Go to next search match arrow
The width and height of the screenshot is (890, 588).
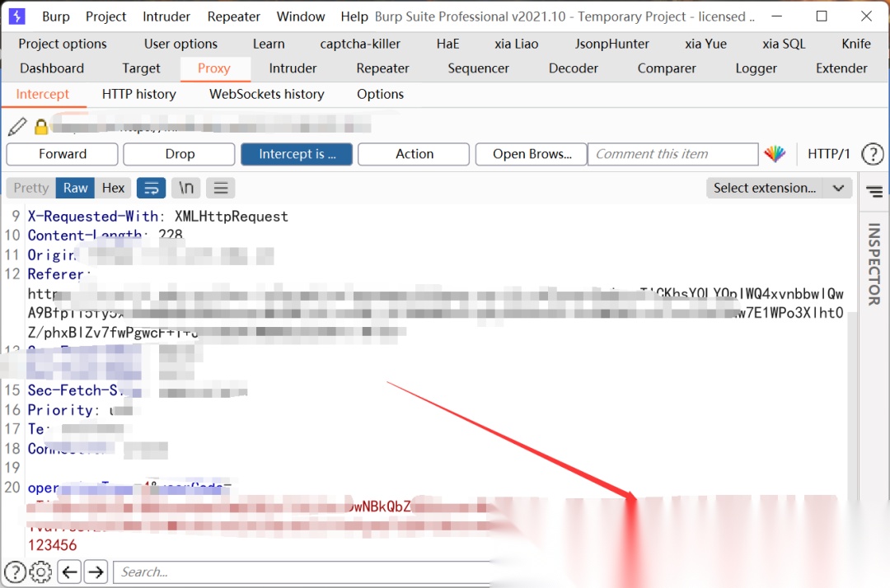(x=96, y=572)
